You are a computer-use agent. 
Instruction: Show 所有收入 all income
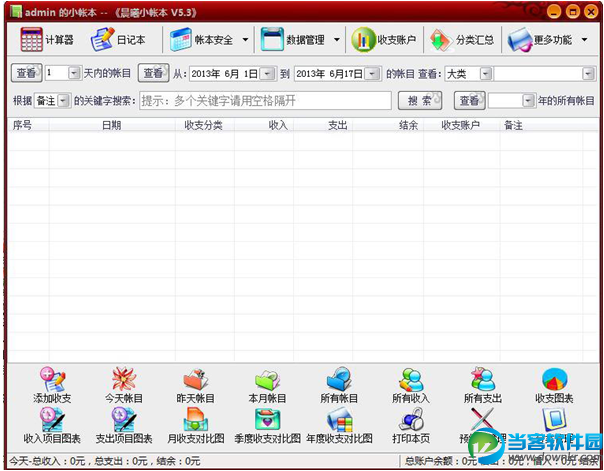pyautogui.click(x=411, y=384)
